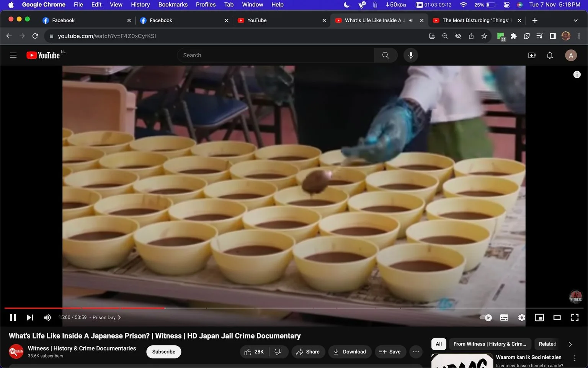Image resolution: width=588 pixels, height=368 pixels.
Task: Pause the playing video
Action: pyautogui.click(x=13, y=317)
